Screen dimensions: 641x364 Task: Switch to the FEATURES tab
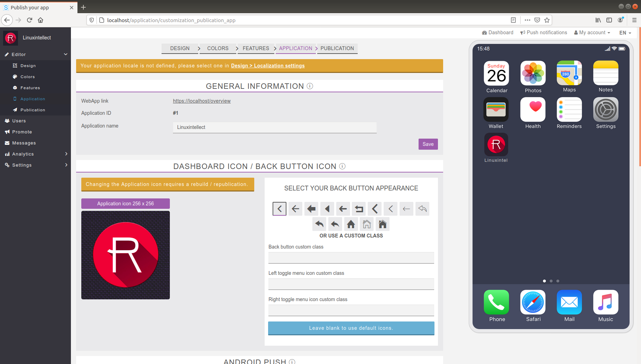pos(256,48)
